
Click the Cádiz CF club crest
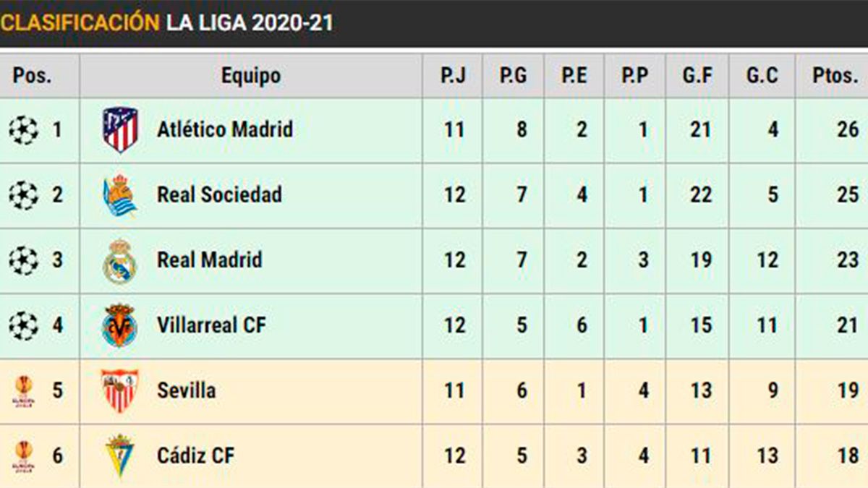pos(120,455)
